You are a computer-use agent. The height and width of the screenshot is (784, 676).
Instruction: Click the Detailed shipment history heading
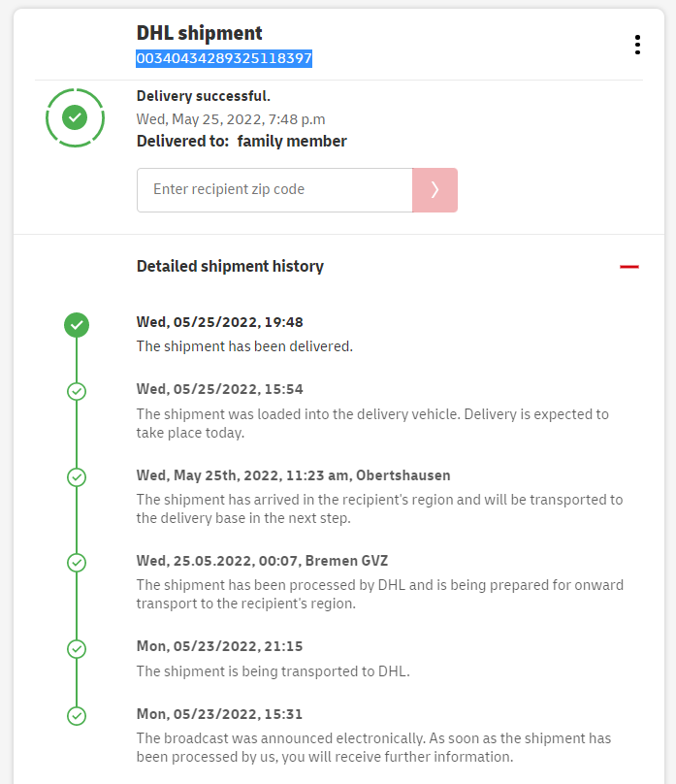230,266
